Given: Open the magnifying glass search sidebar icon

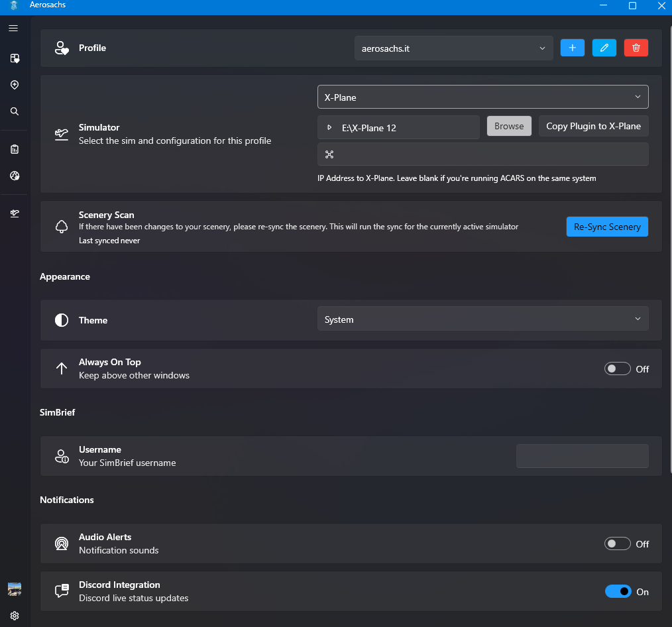Looking at the screenshot, I should pyautogui.click(x=15, y=111).
